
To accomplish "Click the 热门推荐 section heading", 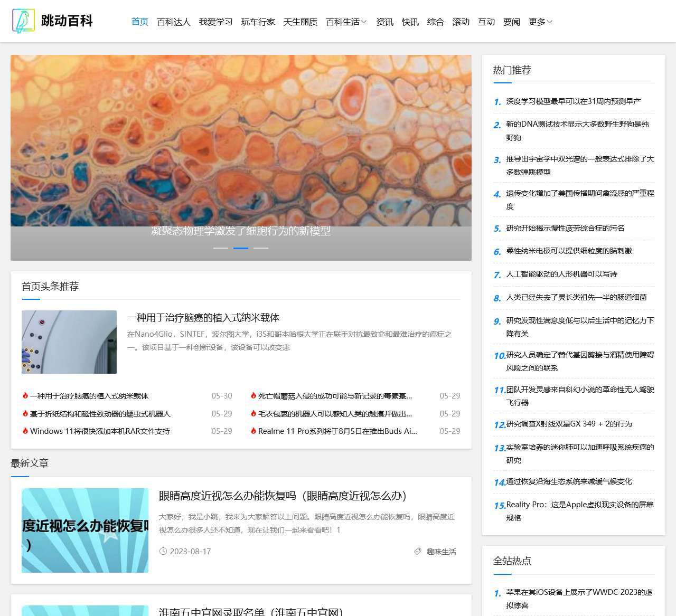I will (512, 70).
